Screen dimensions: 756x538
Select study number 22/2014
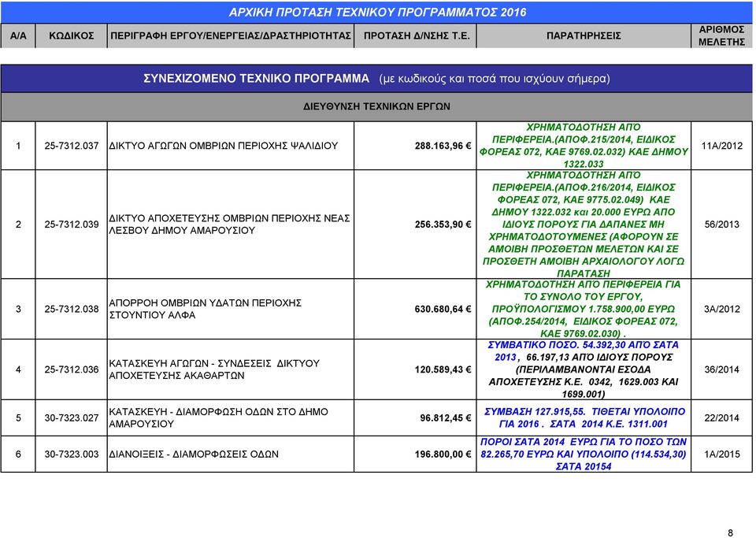(x=722, y=418)
